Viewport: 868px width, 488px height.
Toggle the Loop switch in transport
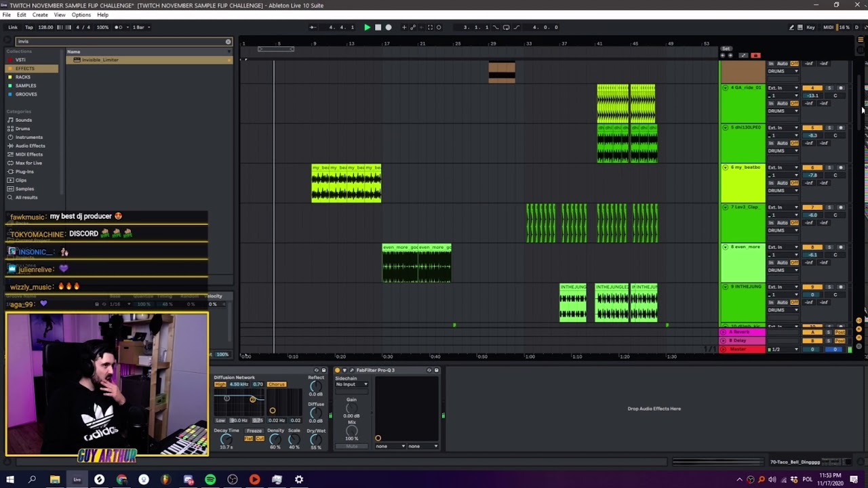(506, 27)
